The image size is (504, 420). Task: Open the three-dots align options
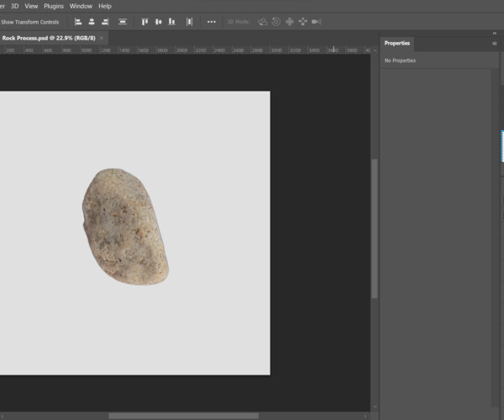(212, 22)
